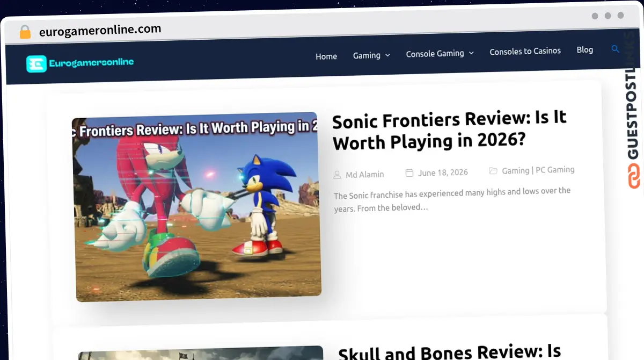Open the Gaming category link
This screenshot has height=360, width=644.
516,170
